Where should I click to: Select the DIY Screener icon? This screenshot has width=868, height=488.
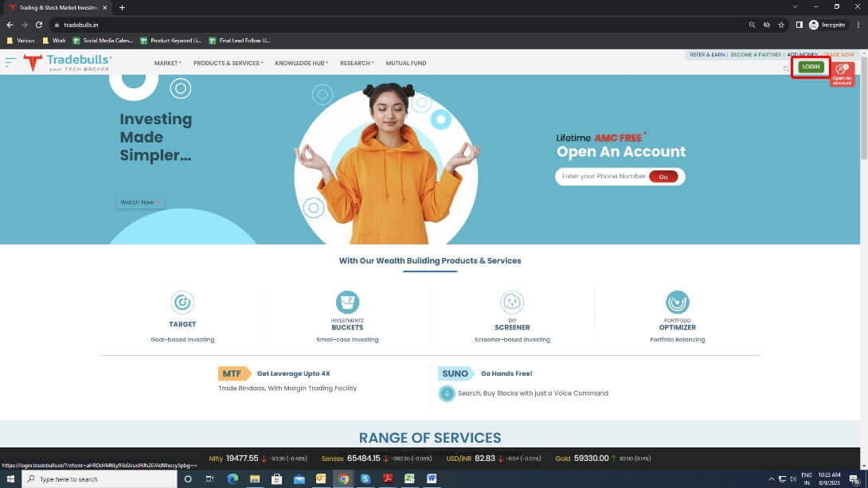[512, 303]
